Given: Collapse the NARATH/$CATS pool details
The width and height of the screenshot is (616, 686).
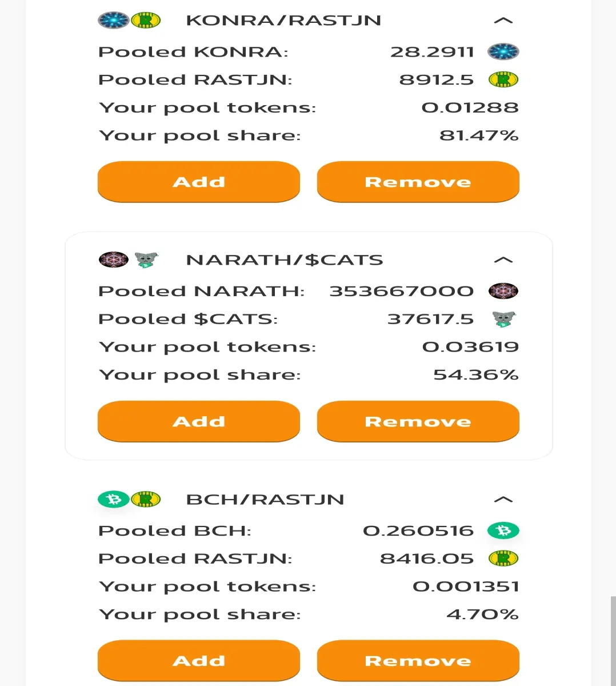Looking at the screenshot, I should (503, 260).
